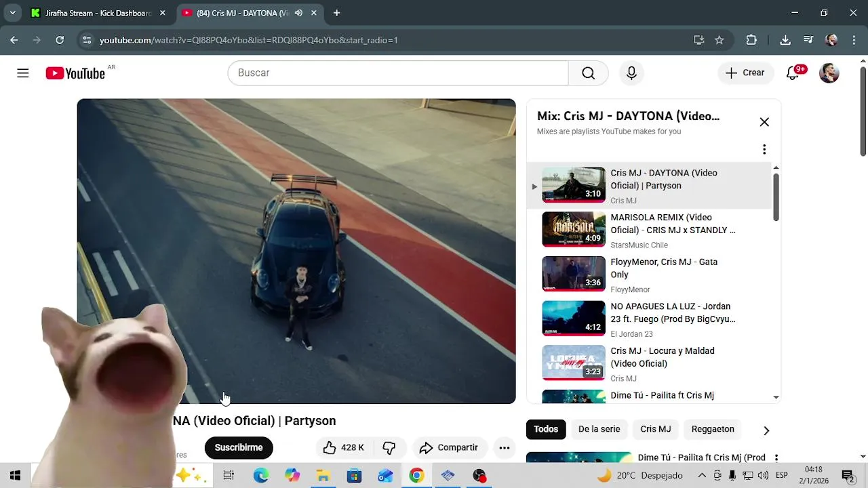Click the playlist panel scrollbar thumb
The height and width of the screenshot is (488, 868).
[x=776, y=197]
